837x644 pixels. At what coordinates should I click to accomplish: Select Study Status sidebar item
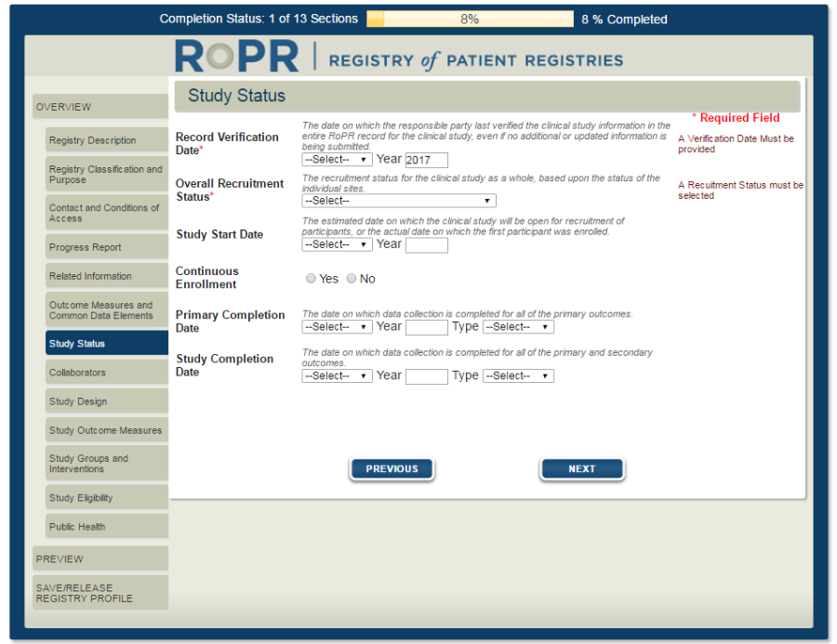pos(107,344)
